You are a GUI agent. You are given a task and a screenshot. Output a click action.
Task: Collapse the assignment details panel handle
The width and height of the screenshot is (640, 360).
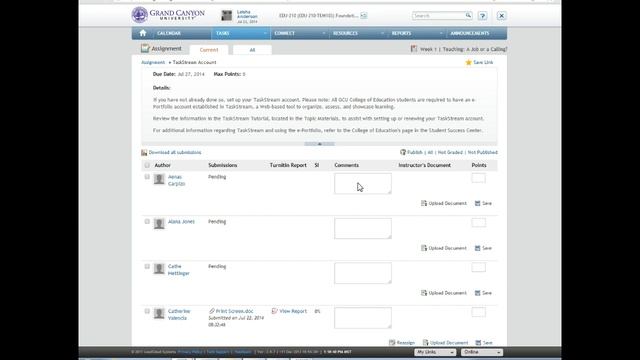coord(320,144)
